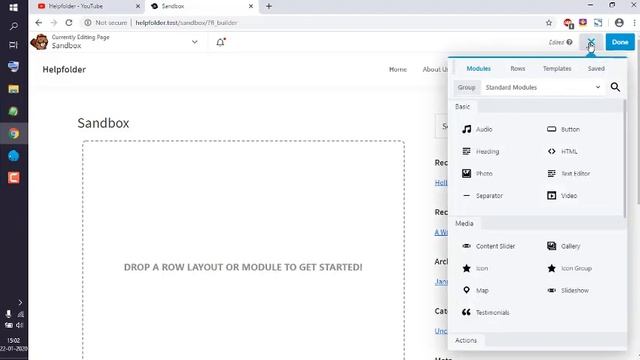Open the Home nav link

tap(398, 69)
